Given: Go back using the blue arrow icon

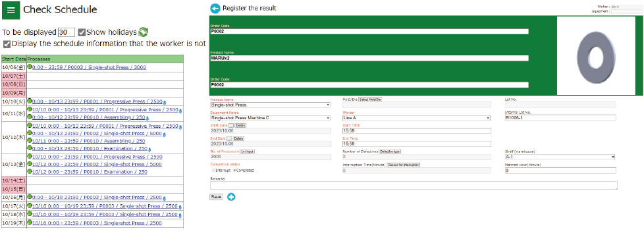Looking at the screenshot, I should coord(215,8).
